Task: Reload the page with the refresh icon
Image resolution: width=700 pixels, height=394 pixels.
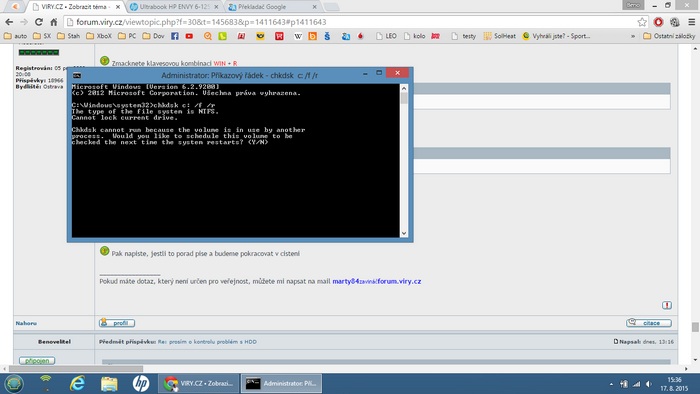Action: (39, 22)
